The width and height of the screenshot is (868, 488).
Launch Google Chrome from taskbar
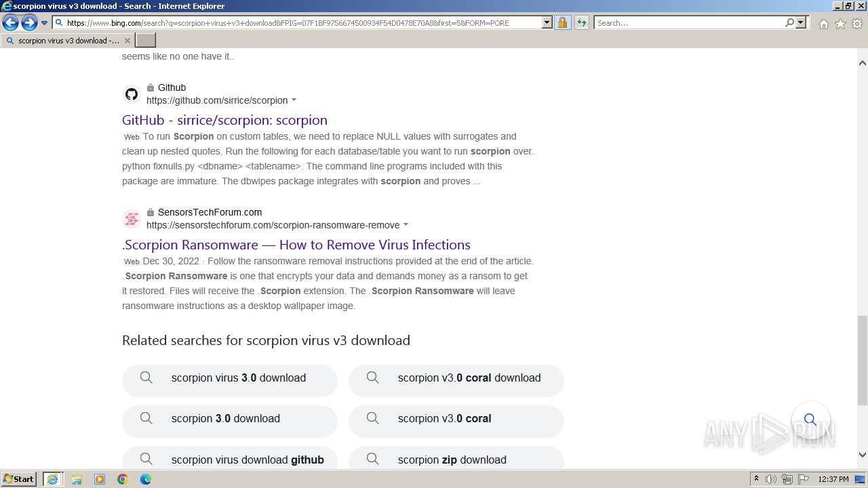coord(123,479)
